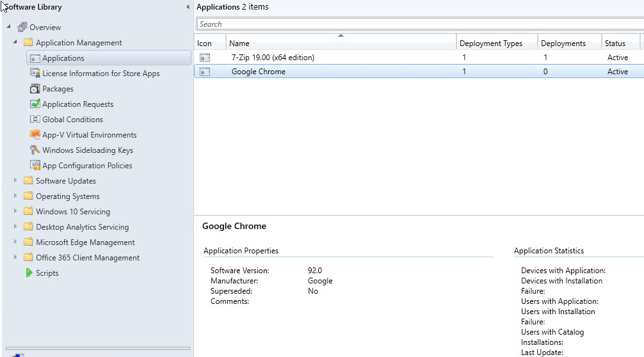The image size is (644, 357).
Task: Click the navigation pane horizontal scrollbar
Action: pyautogui.click(x=97, y=349)
